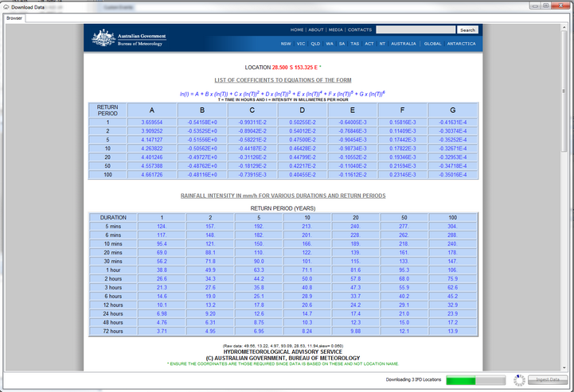Go to the QLD region page

click(315, 44)
